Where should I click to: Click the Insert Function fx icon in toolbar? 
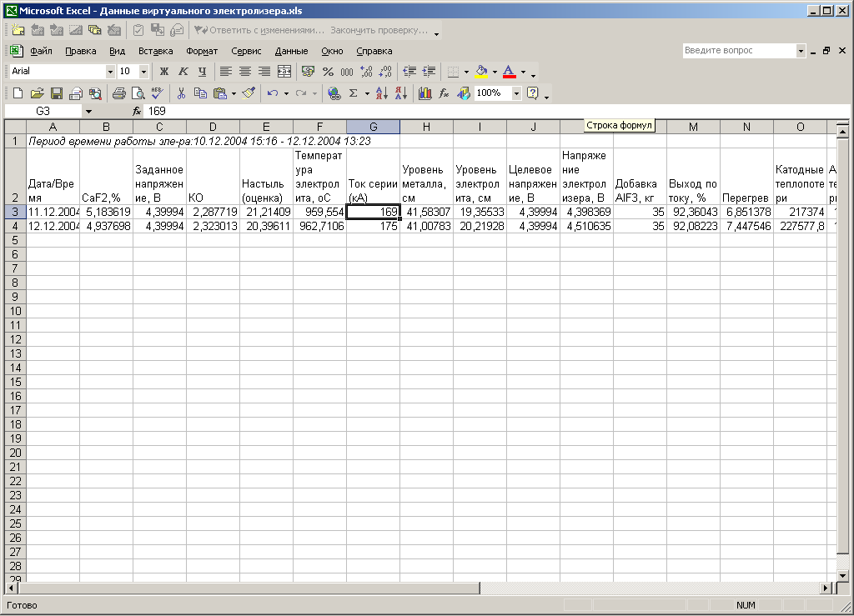coord(444,93)
